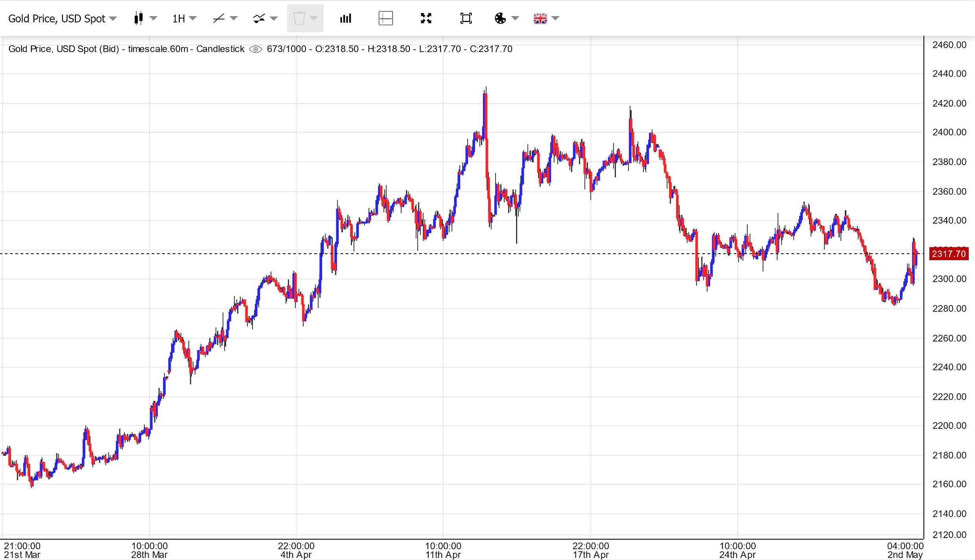The width and height of the screenshot is (975, 560).
Task: Click the candlestick chart type icon
Action: point(138,18)
